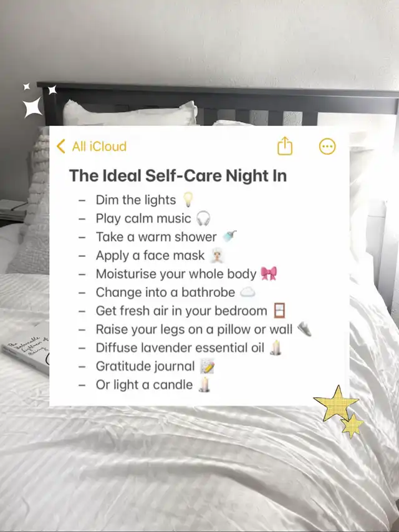Select the Apply a face mask line
The width and height of the screenshot is (399, 532).
tap(150, 256)
